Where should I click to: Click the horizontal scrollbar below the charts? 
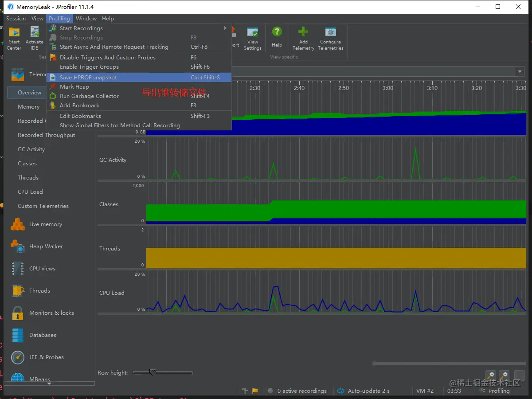(448, 364)
